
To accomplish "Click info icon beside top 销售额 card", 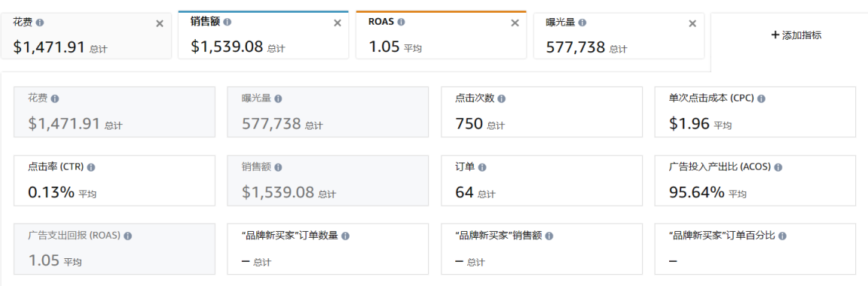I will [228, 22].
